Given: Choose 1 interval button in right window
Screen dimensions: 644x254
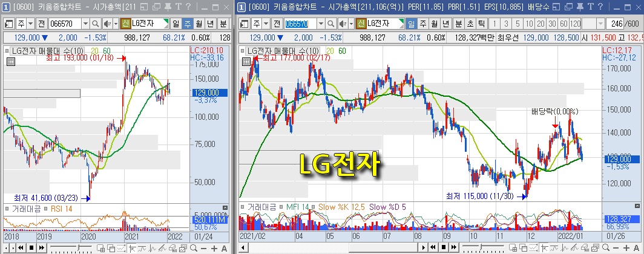Looking at the screenshot, I should pyautogui.click(x=495, y=24).
